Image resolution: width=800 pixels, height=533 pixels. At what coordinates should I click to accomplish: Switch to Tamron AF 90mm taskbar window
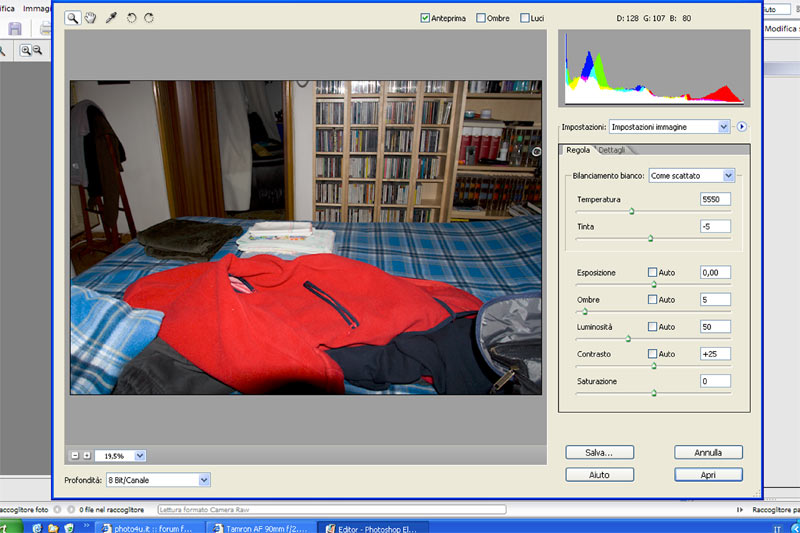261,528
